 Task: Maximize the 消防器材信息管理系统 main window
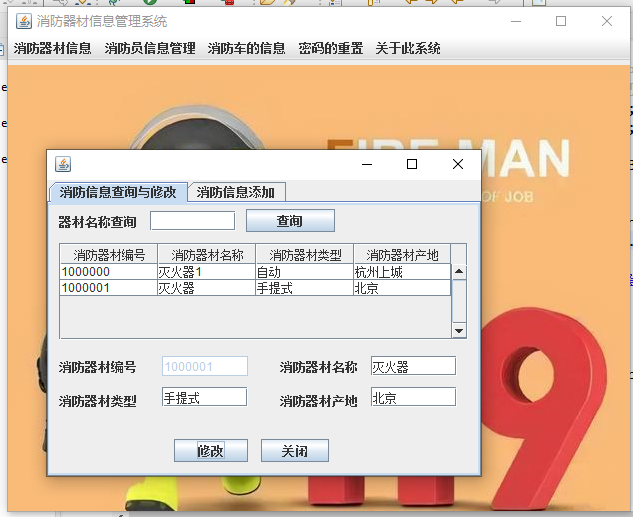(561, 21)
